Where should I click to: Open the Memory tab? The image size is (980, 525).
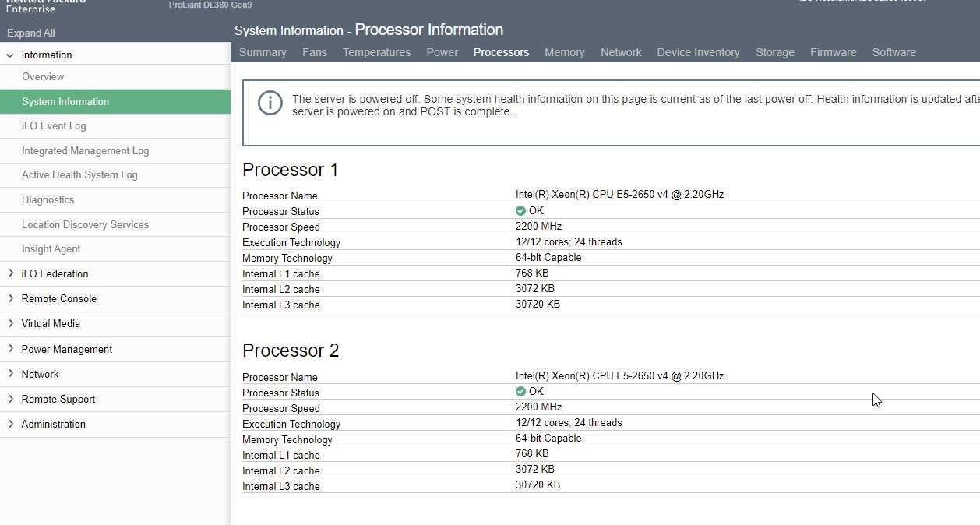pos(565,52)
